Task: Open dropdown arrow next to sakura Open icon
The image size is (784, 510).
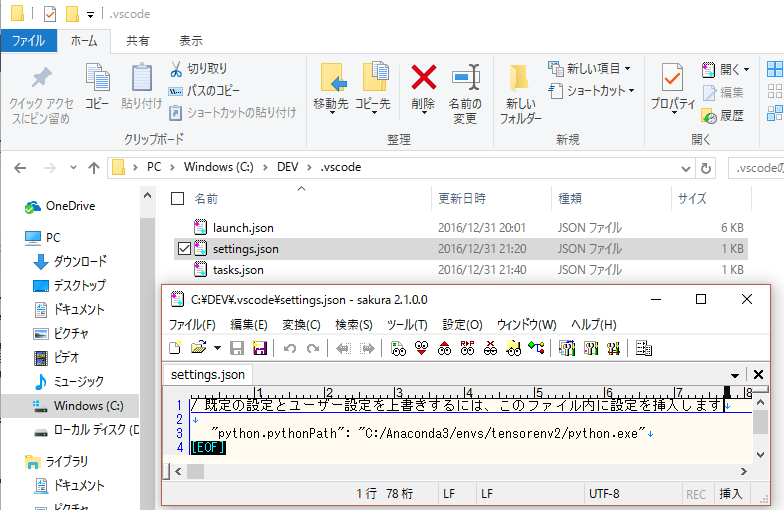Action: point(217,348)
